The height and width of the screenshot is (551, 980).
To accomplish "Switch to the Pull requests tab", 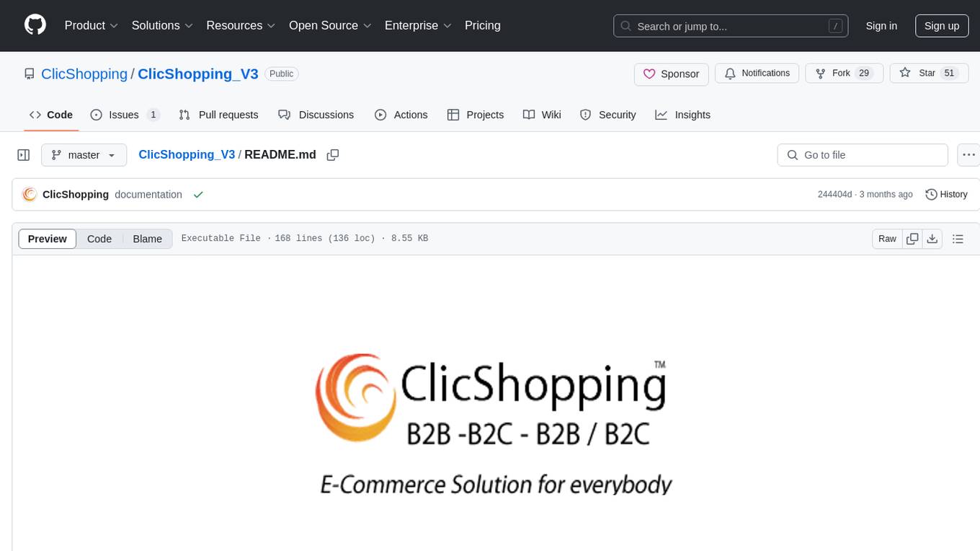I will click(218, 115).
